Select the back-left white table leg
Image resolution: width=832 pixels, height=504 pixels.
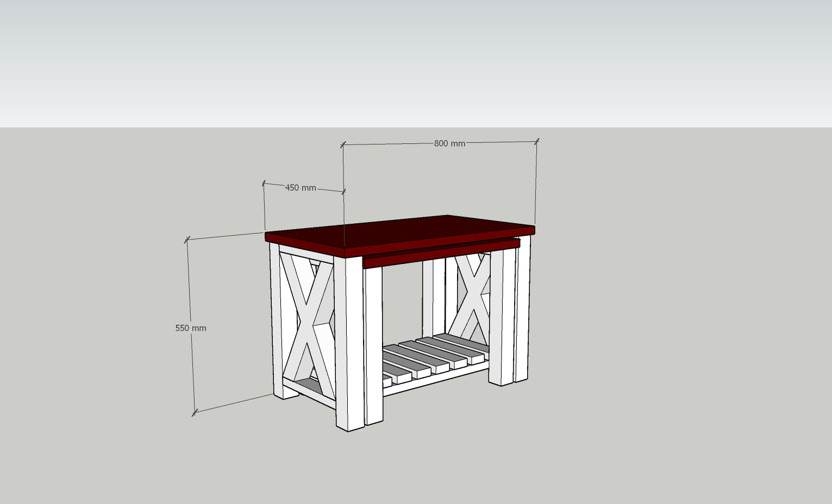pos(275,320)
